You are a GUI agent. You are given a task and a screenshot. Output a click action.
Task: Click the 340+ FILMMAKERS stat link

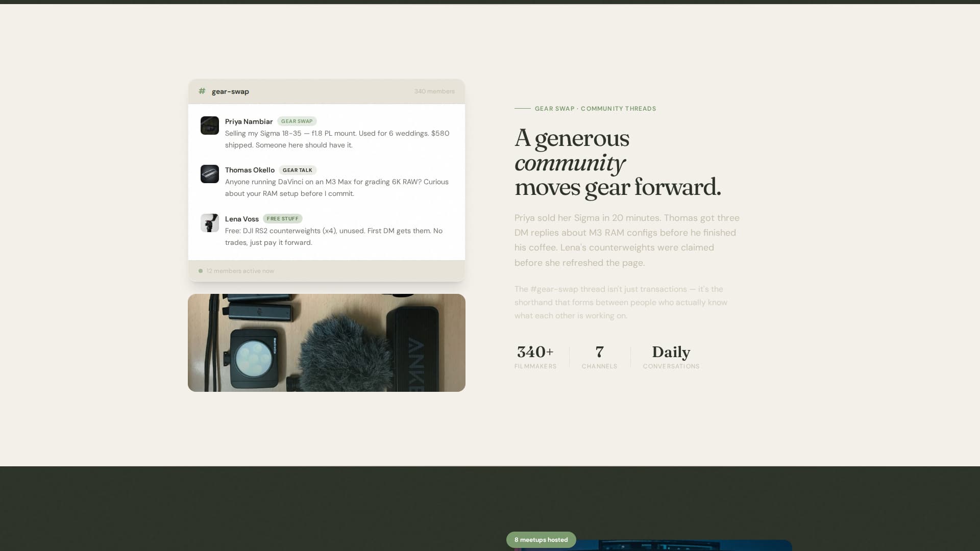pos(535,356)
